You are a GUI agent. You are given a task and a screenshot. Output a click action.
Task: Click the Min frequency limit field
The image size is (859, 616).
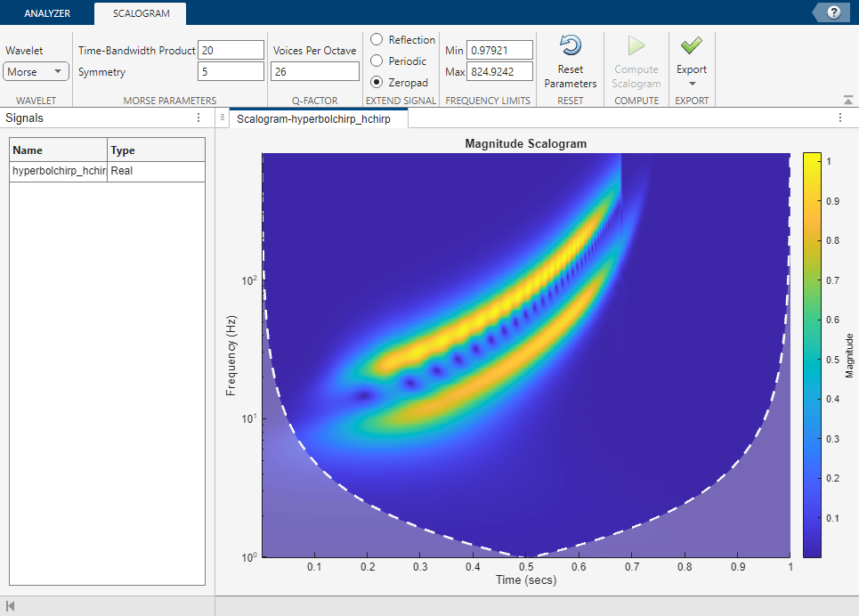499,50
